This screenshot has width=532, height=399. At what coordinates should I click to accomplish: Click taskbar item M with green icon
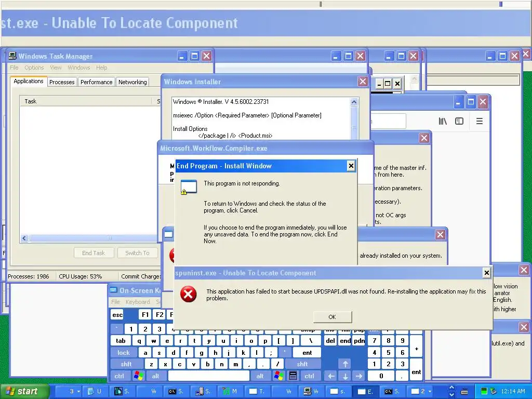coord(230,391)
